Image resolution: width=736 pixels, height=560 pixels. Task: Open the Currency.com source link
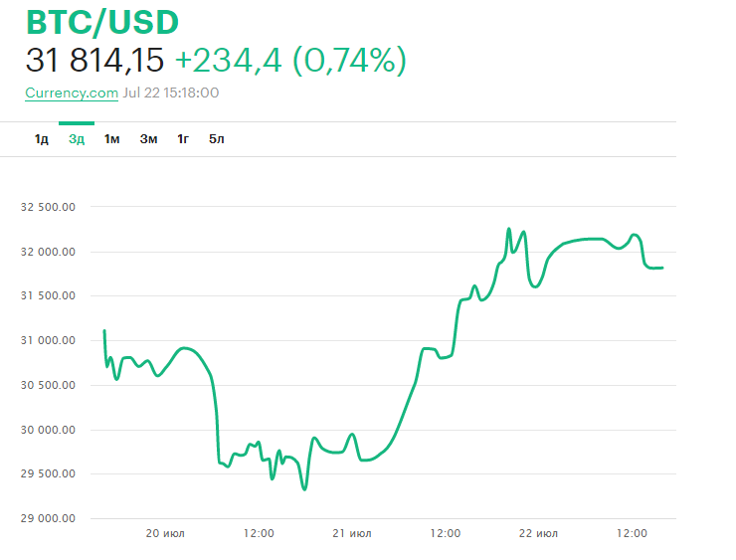point(72,93)
